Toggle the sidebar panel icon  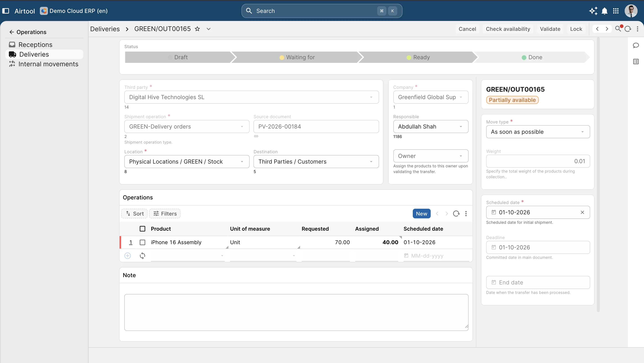tap(6, 11)
